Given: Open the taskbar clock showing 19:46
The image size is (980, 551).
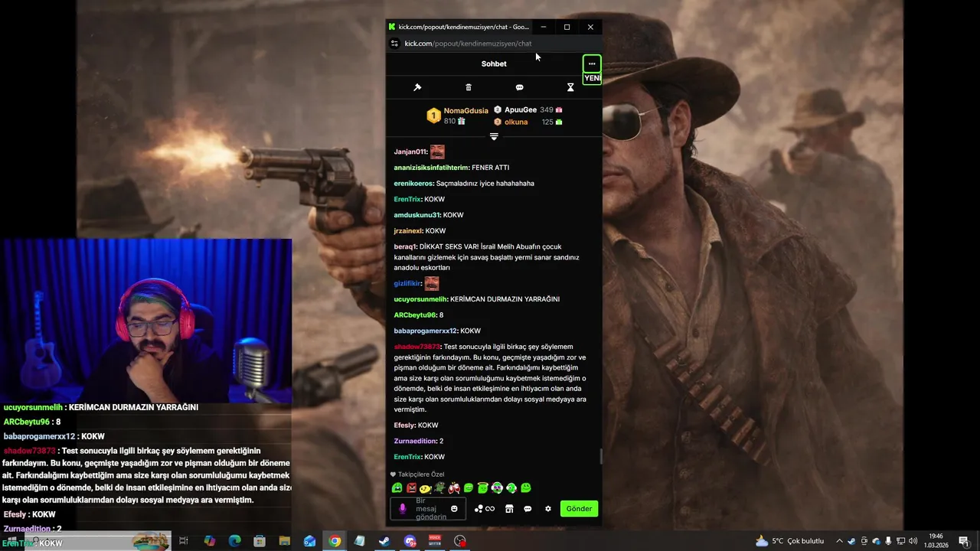Looking at the screenshot, I should point(935,541).
